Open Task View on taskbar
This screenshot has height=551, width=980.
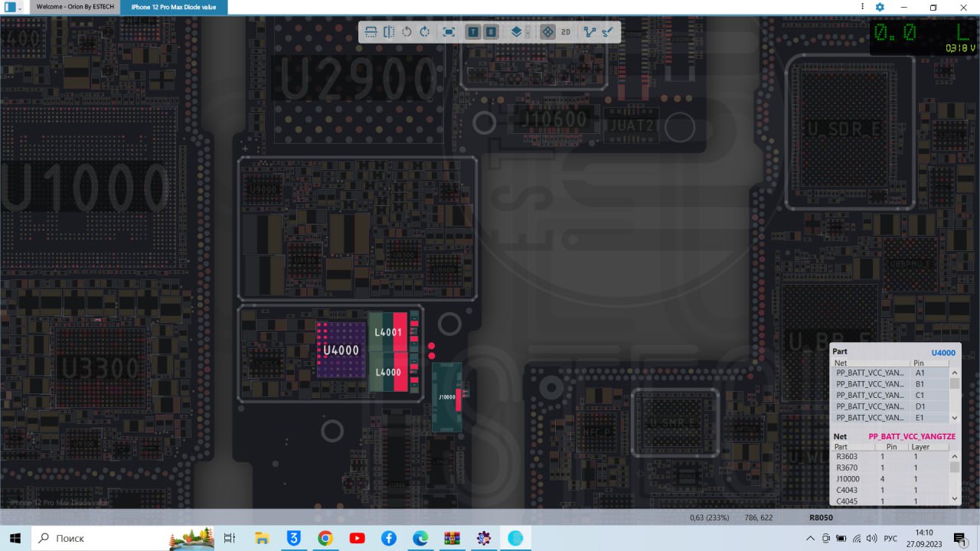tap(229, 538)
